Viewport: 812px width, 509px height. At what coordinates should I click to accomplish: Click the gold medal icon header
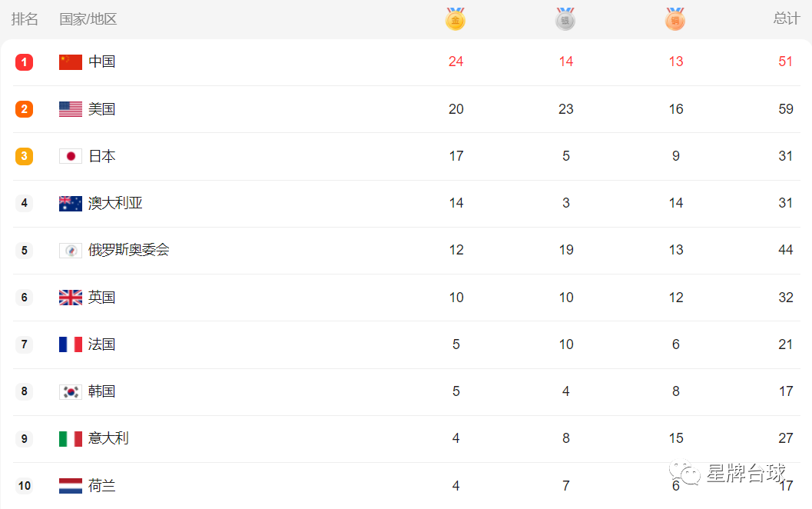pos(456,19)
